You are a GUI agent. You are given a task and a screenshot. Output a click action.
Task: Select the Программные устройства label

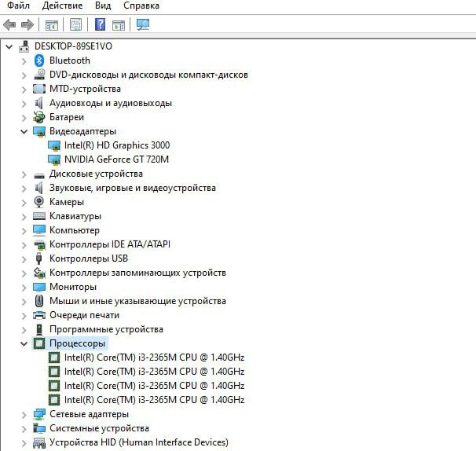(x=106, y=329)
